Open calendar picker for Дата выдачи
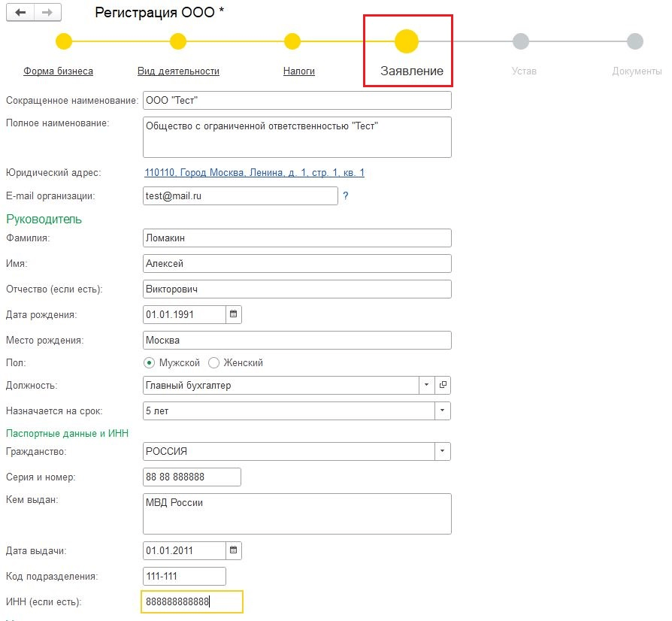Screen dimensions: 672x621 point(233,550)
